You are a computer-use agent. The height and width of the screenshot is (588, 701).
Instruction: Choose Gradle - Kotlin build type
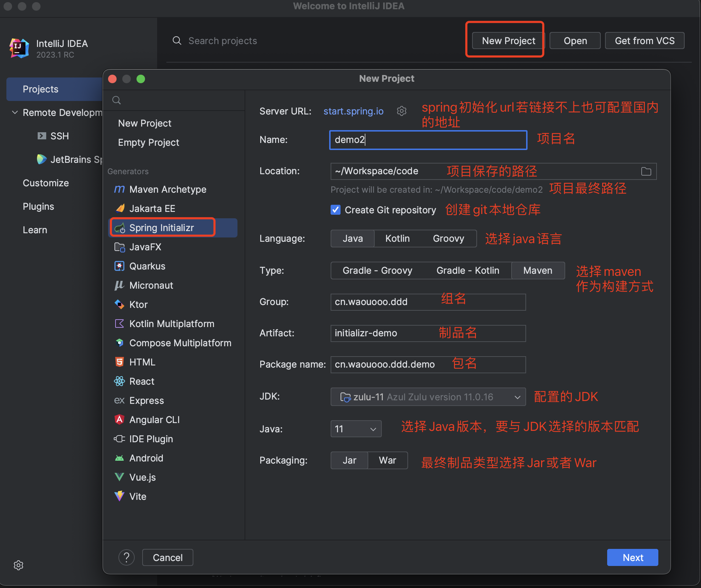click(x=467, y=270)
